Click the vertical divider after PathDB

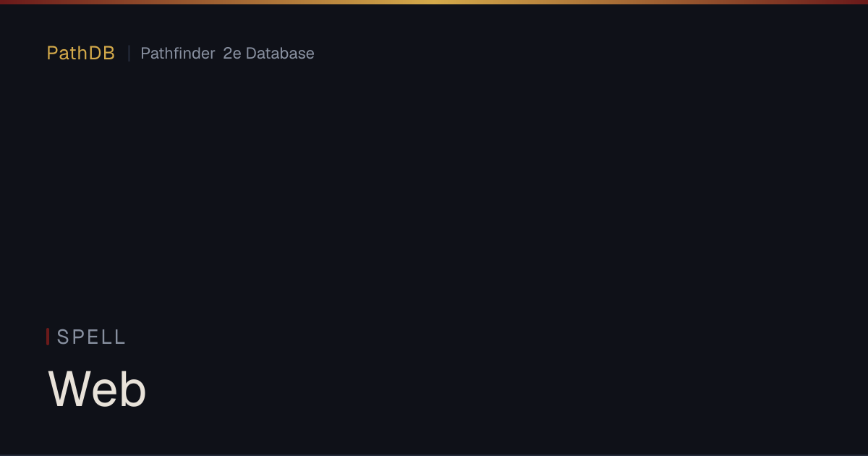(129, 53)
